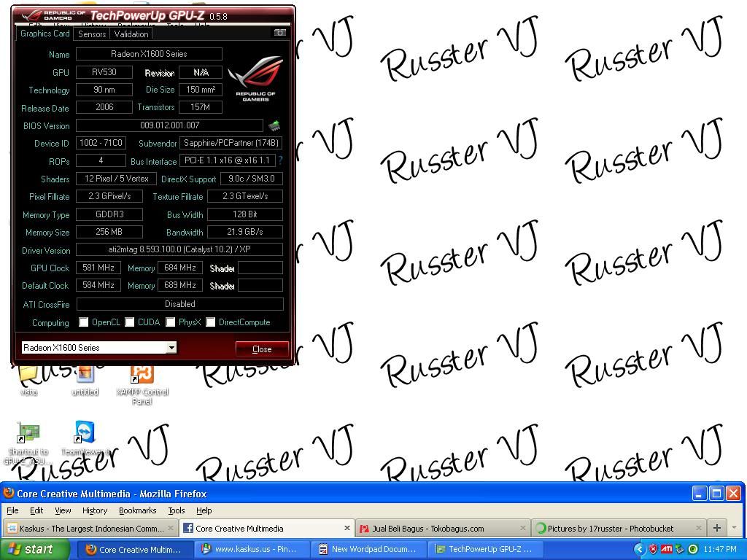Toggle the PhysX checkbox
The height and width of the screenshot is (560, 747).
point(170,322)
